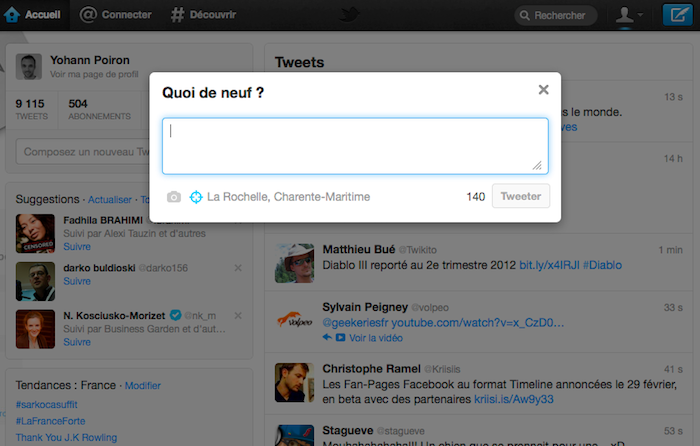
Task: Open Matthieu Bué avatar image
Action: click(x=295, y=263)
